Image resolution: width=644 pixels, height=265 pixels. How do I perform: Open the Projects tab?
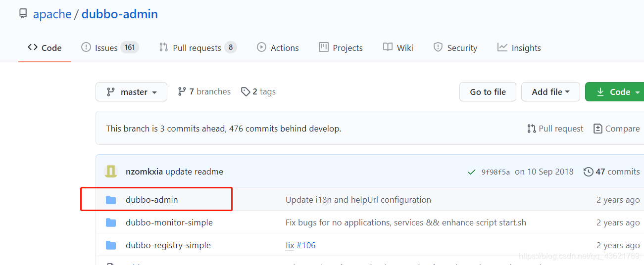[x=341, y=48]
